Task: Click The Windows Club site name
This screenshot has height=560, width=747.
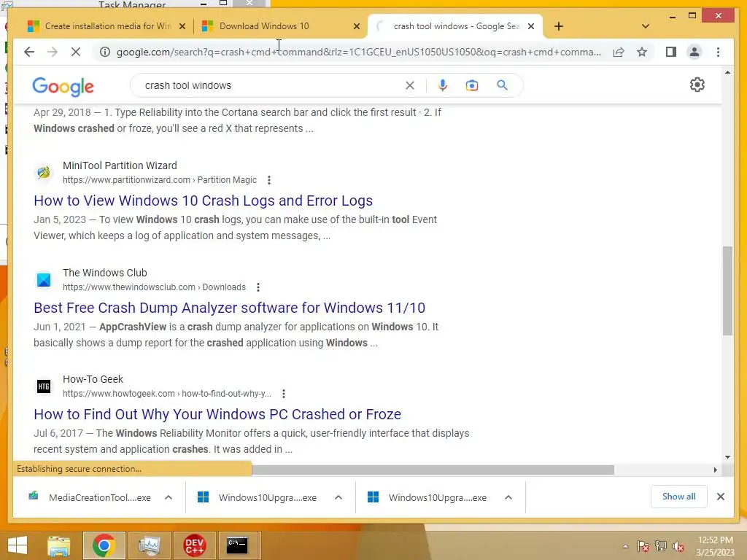Action: [105, 273]
